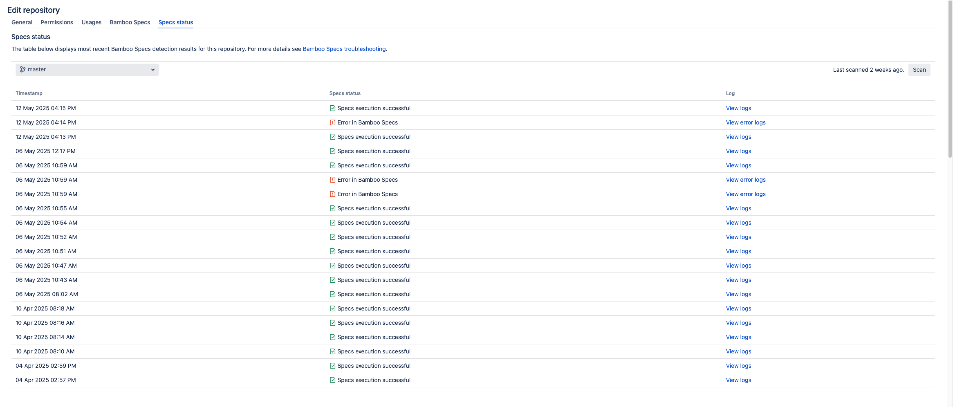Viewport: 953px width, 407px height.
Task: View logs for 10 Apr 08:14 AM
Action: [738, 337]
